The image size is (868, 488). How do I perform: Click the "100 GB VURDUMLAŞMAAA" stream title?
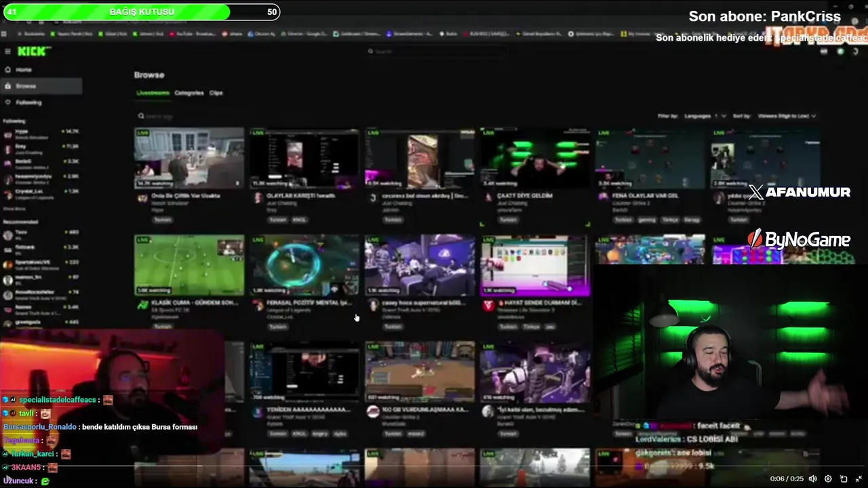coord(426,409)
